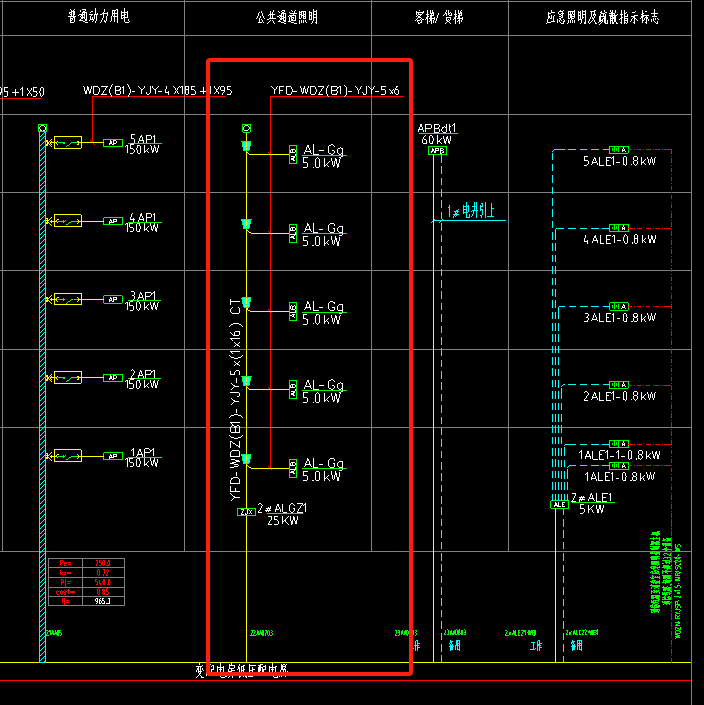Select the 客梯/货梯 column header
Viewport: 704px width, 705px height.
pos(439,17)
